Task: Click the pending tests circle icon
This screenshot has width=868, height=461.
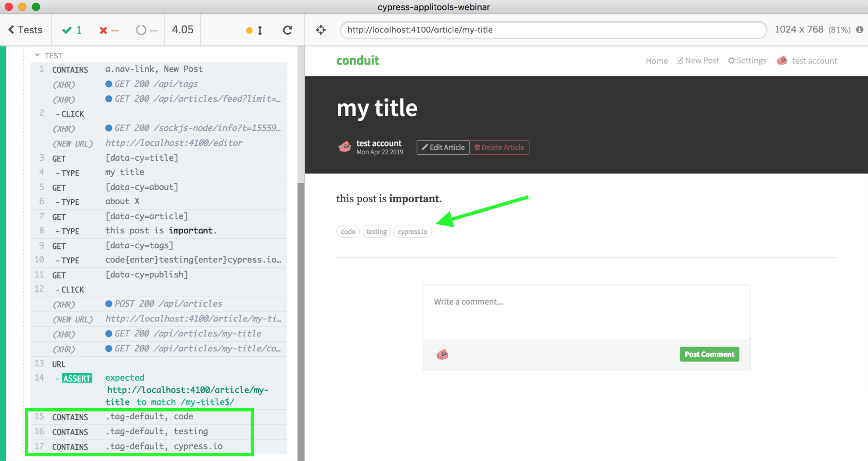Action: pos(141,31)
